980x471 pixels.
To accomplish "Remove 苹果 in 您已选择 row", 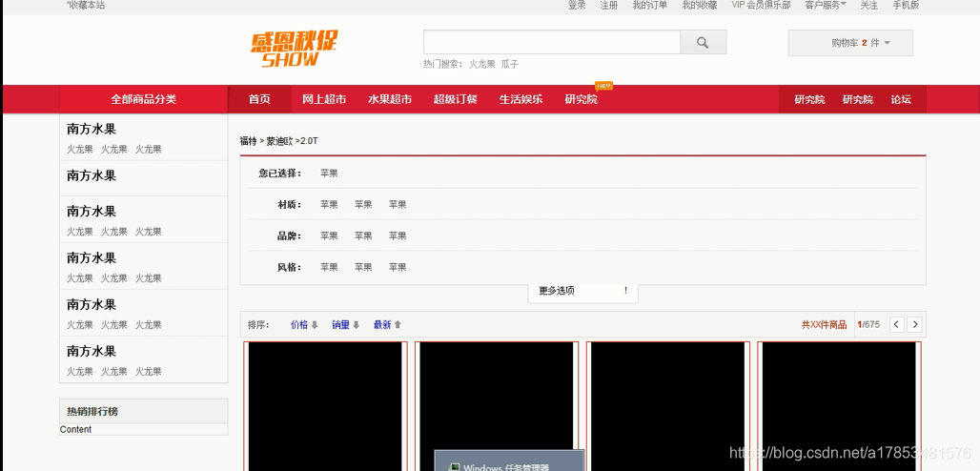I will click(x=329, y=174).
